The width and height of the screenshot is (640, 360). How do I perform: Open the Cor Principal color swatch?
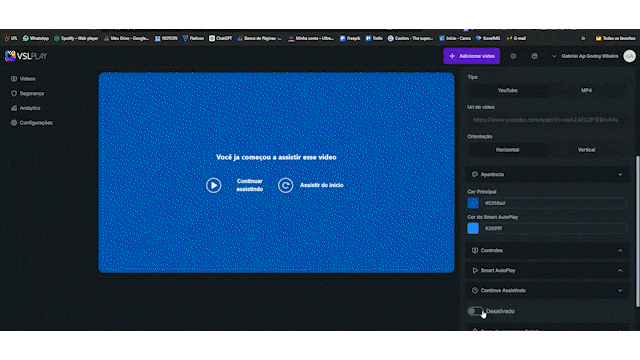[x=473, y=203]
